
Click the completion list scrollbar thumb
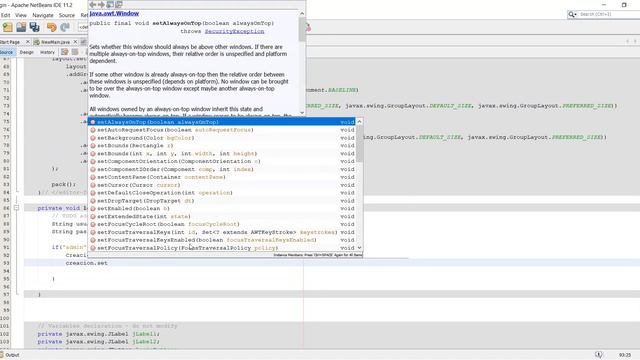point(359,144)
